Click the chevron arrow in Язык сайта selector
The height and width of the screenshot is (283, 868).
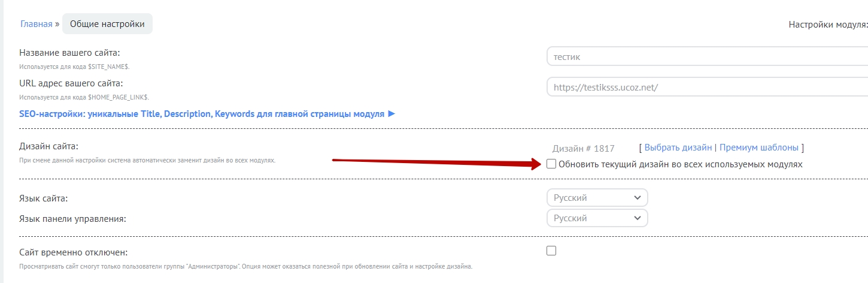coord(636,198)
